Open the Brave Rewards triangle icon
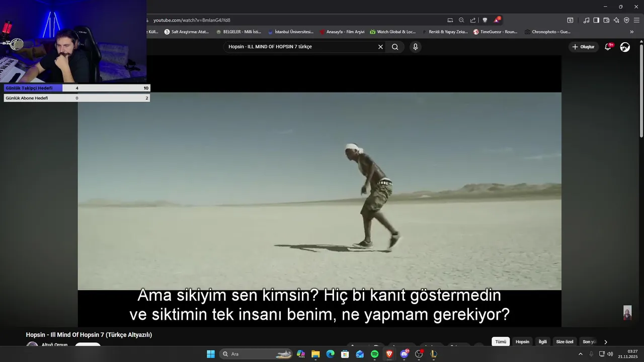This screenshot has height=362, width=644. 497,20
